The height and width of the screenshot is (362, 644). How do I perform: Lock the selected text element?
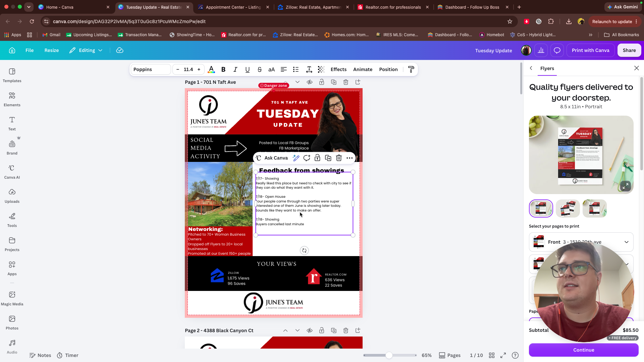click(x=317, y=158)
